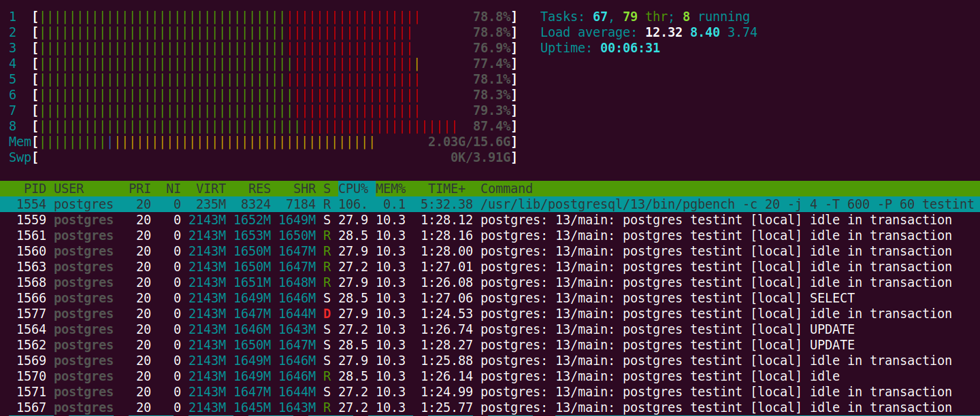Click the 8324 RES value
The image size is (980, 416).
pos(256,204)
